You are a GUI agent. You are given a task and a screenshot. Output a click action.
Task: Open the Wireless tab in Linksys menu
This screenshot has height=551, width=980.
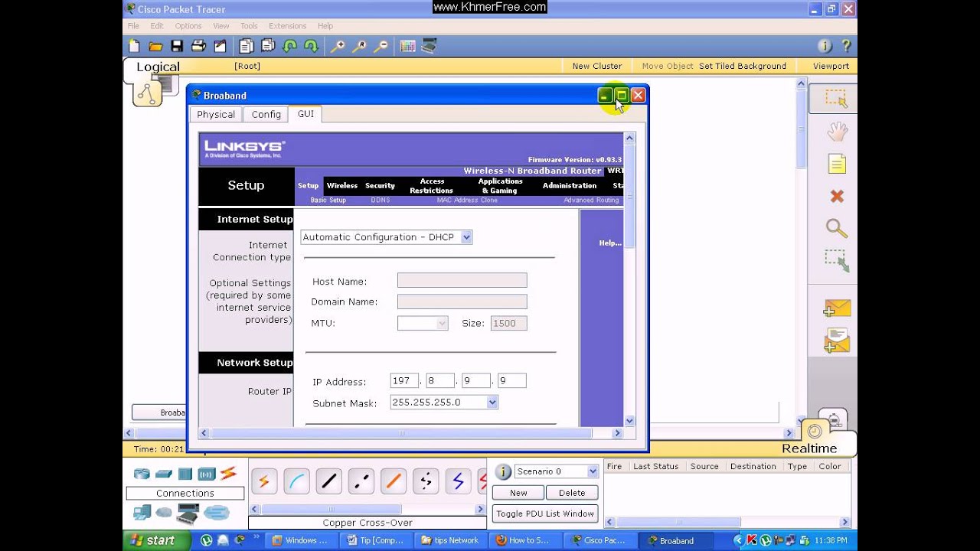click(341, 185)
